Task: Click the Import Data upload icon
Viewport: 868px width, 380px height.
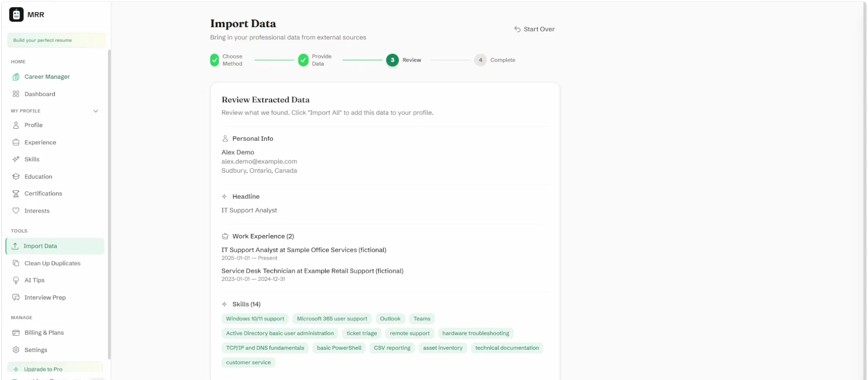Action: 15,246
